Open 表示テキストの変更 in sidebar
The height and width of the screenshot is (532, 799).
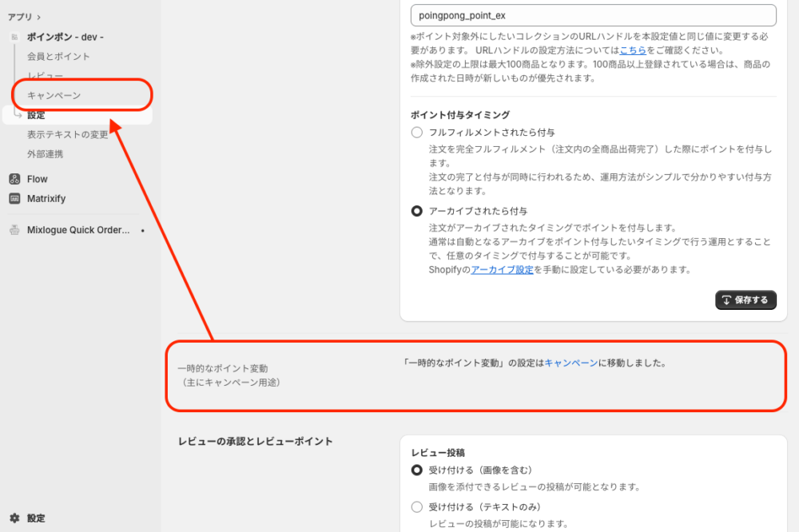pyautogui.click(x=67, y=134)
